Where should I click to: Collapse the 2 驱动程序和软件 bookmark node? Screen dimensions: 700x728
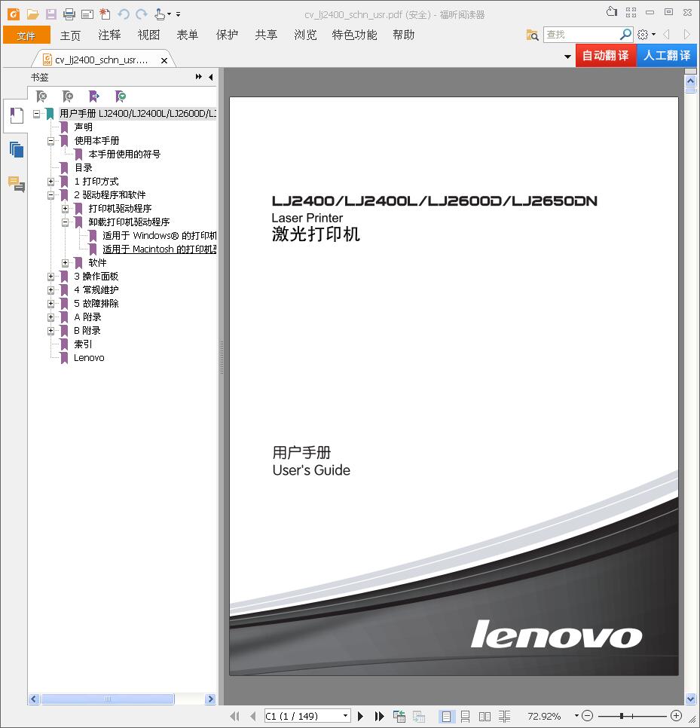(50, 195)
